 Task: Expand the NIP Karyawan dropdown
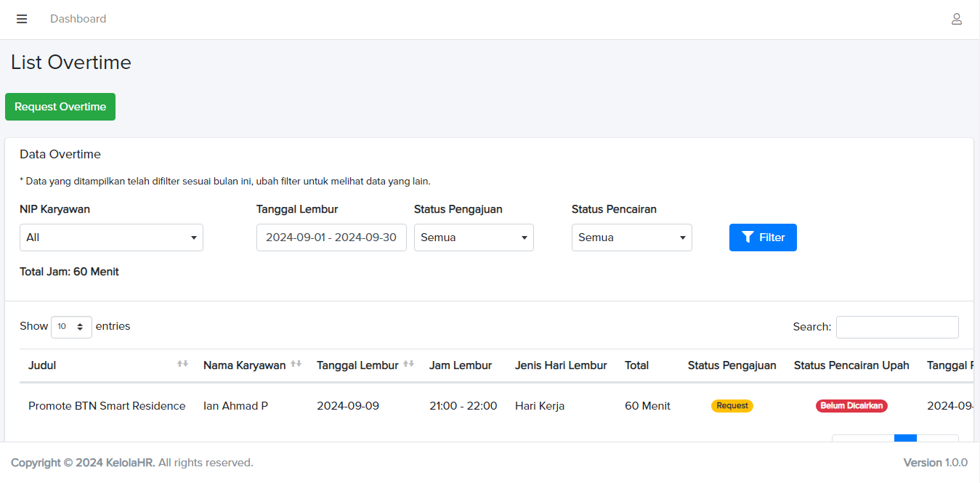pos(111,238)
